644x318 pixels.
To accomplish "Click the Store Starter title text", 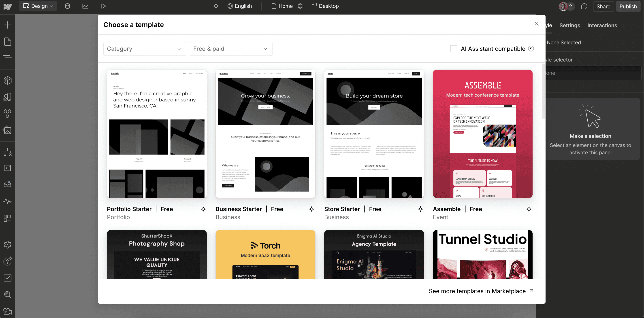I will pos(342,209).
